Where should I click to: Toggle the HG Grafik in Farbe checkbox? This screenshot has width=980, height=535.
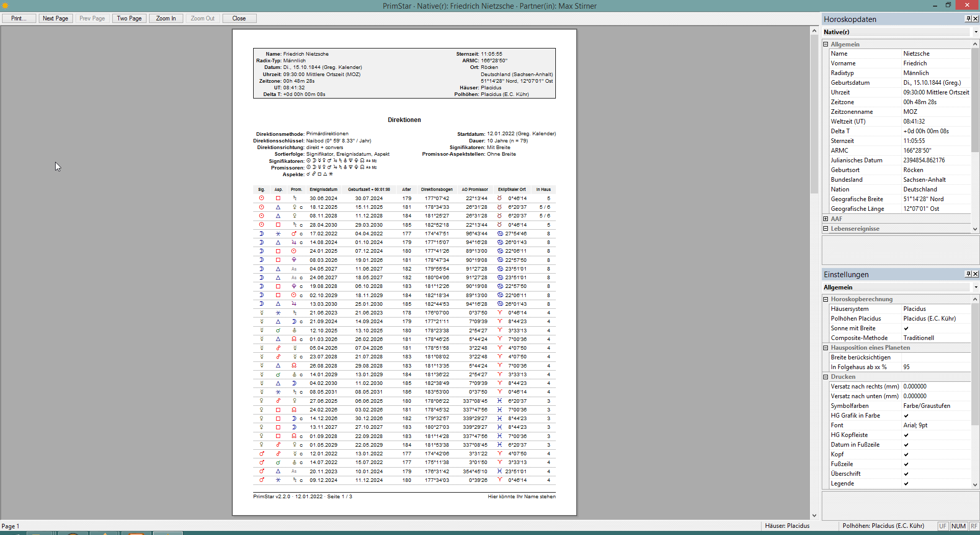click(x=906, y=416)
